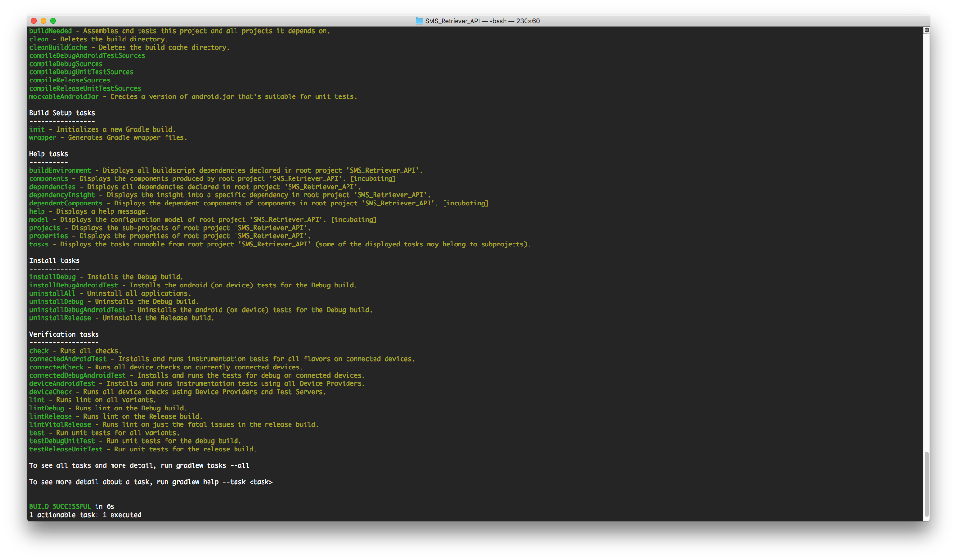Click the 'buildNeeded' task name
The width and height of the screenshot is (957, 560).
click(x=51, y=31)
